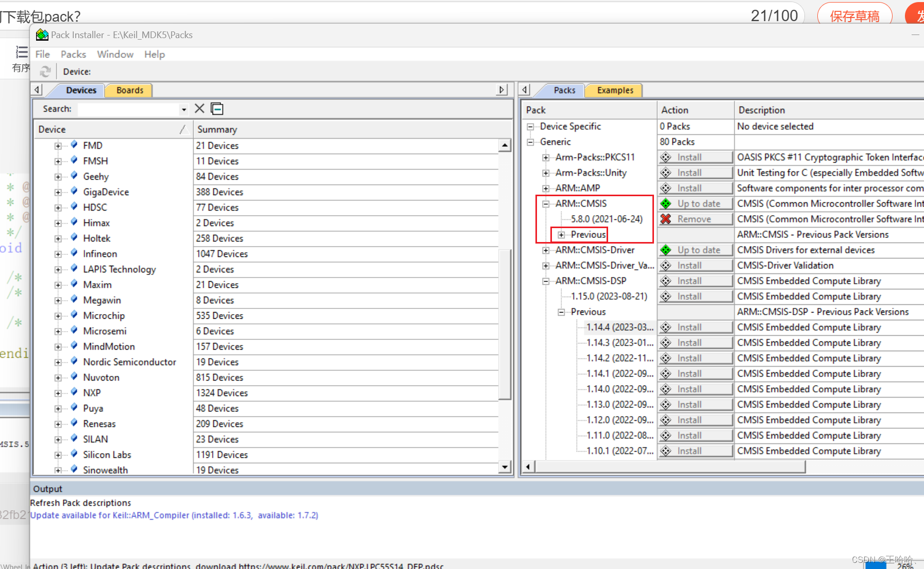
Task: Click Install button for CMSIS-DSP 1.12.0
Action: click(696, 420)
